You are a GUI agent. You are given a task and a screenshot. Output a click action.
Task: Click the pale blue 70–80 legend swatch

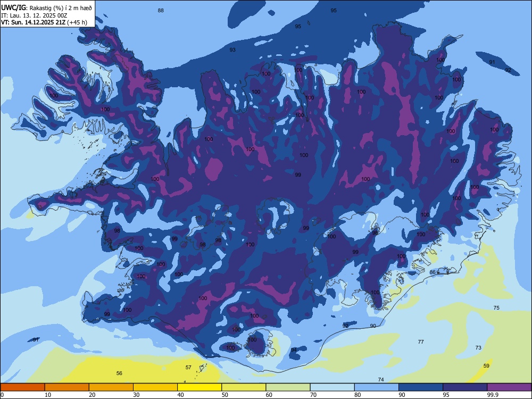pyautogui.click(x=332, y=387)
